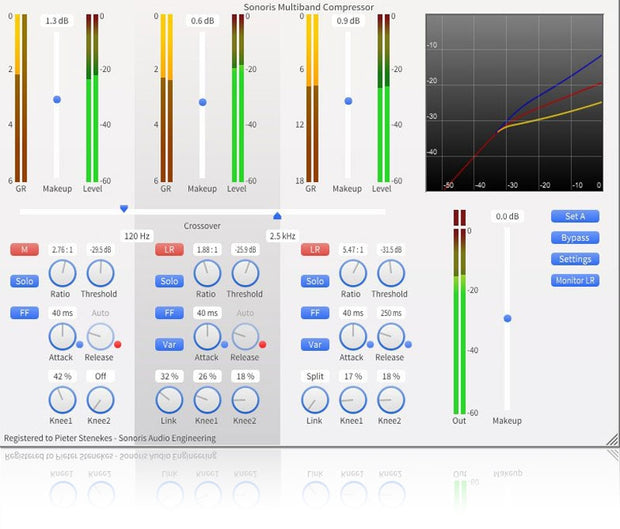Click the Bypass button

pyautogui.click(x=575, y=238)
